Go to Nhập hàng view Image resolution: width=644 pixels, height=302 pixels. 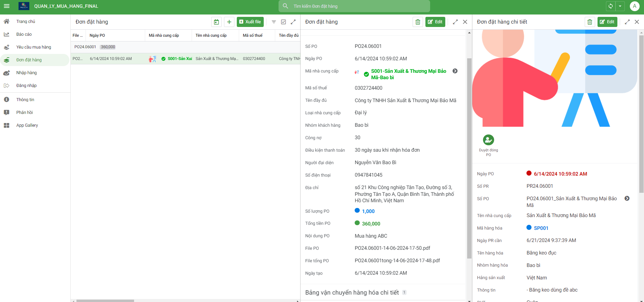[x=27, y=73]
